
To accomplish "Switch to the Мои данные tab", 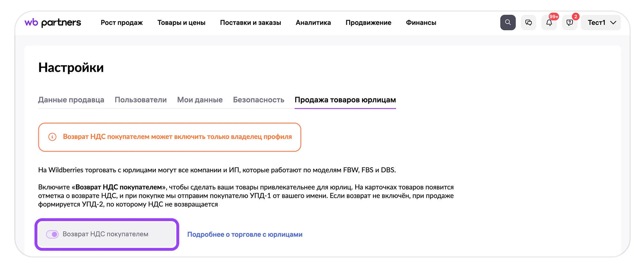I will (200, 100).
